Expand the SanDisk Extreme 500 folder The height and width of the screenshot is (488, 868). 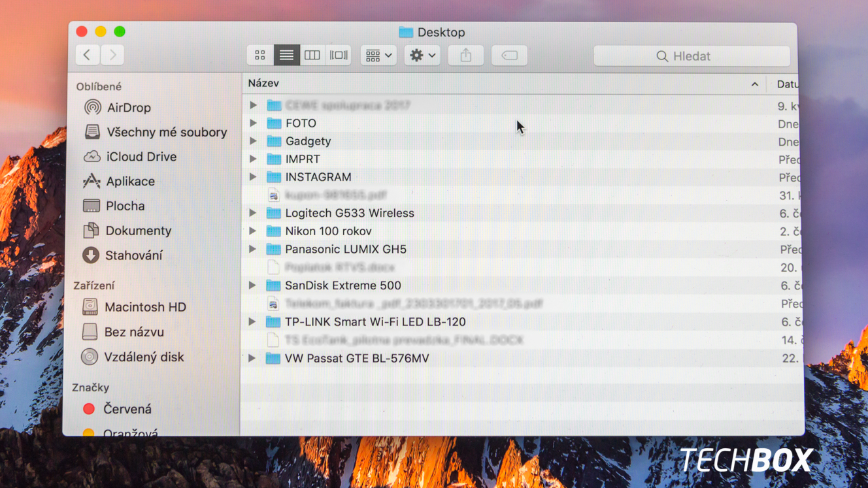click(x=252, y=285)
